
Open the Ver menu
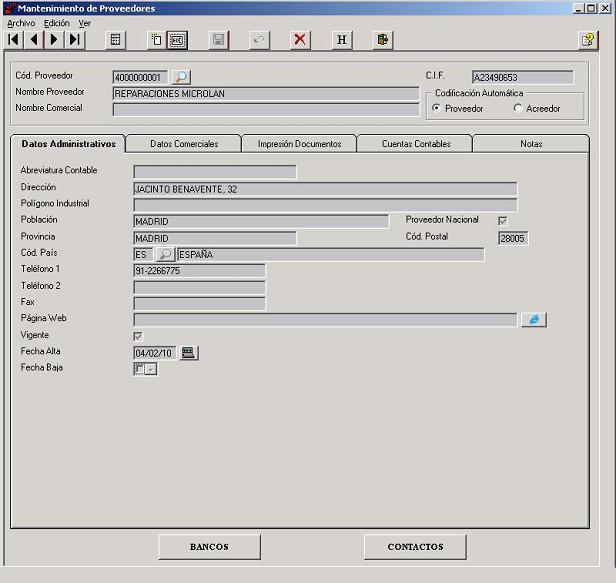tap(84, 23)
